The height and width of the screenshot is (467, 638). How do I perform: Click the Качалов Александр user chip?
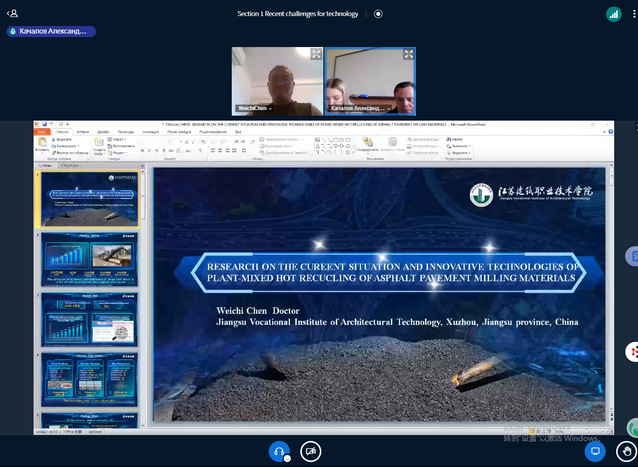click(52, 31)
